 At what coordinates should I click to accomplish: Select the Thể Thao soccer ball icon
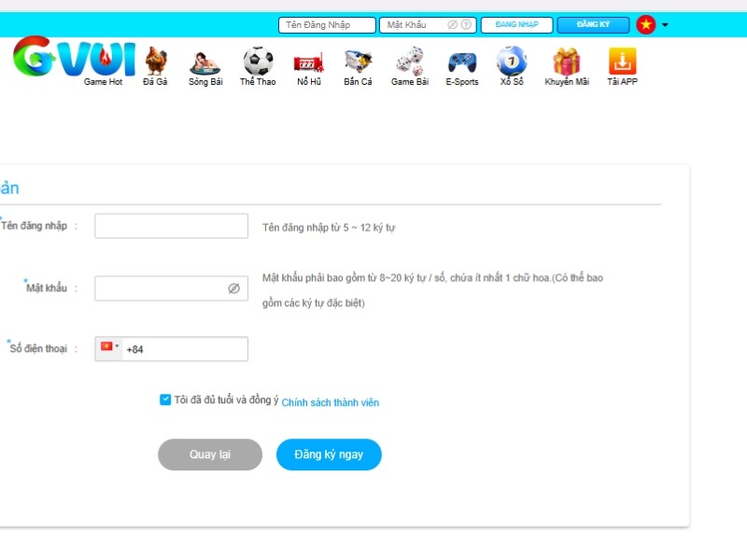point(258,61)
